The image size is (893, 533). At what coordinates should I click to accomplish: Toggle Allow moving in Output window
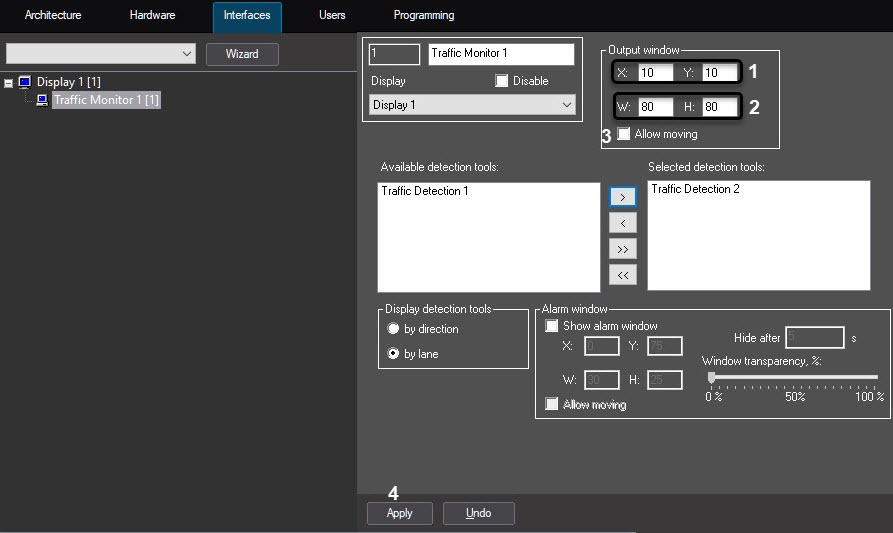pyautogui.click(x=624, y=134)
